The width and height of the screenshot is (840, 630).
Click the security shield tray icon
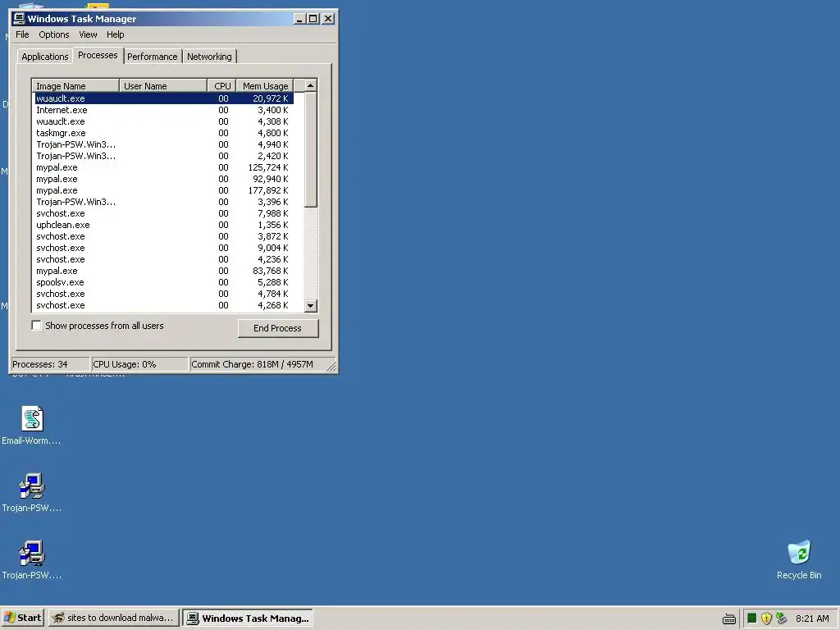click(766, 619)
